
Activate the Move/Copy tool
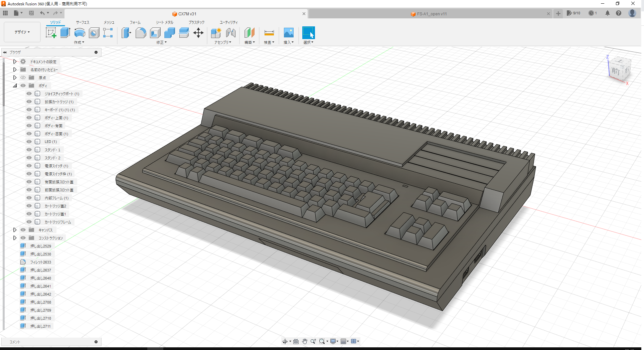pyautogui.click(x=198, y=32)
